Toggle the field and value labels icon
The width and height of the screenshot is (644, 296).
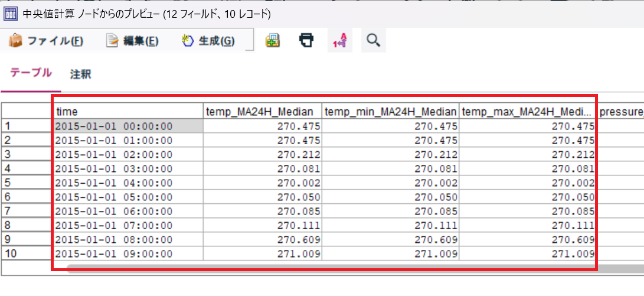pyautogui.click(x=340, y=40)
